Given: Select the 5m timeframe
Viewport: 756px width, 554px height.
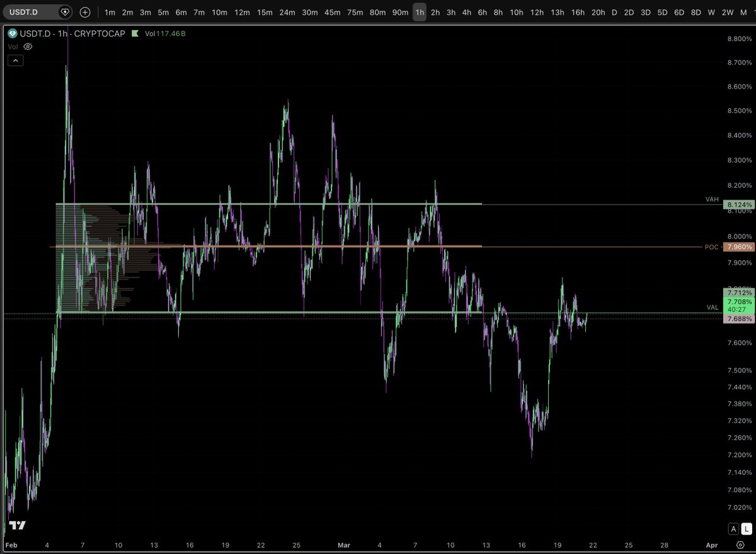Looking at the screenshot, I should 163,13.
